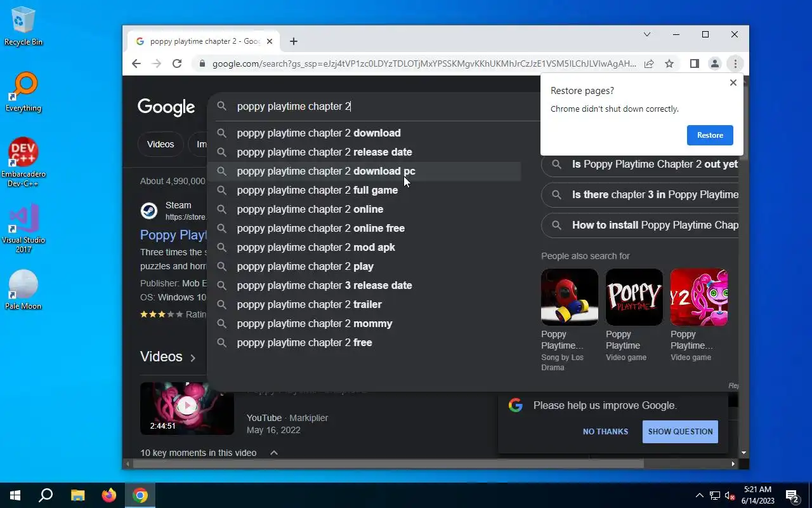Select the Visual Studio 2017 desktop icon
The height and width of the screenshot is (508, 812).
(23, 229)
